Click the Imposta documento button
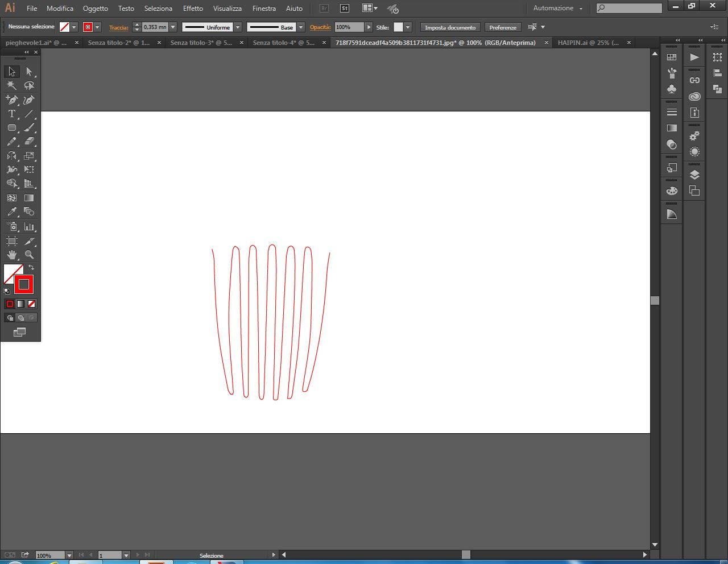Viewport: 728px width, 564px height. 450,27
